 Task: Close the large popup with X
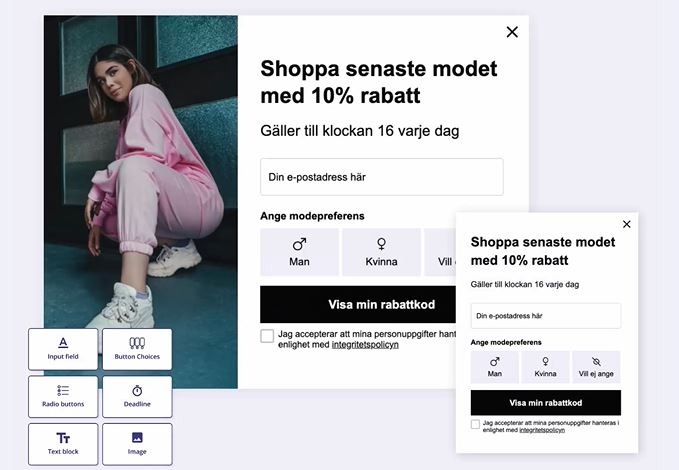[512, 32]
